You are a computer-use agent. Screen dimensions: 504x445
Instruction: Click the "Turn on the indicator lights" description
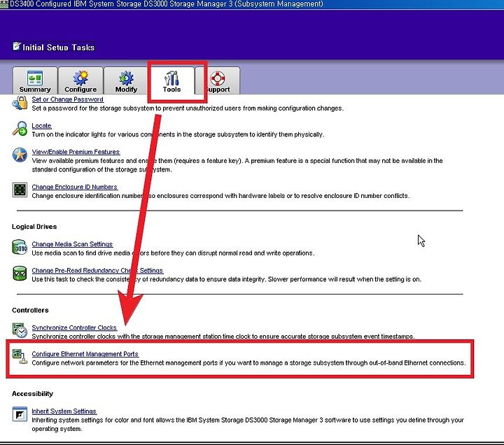tap(178, 134)
